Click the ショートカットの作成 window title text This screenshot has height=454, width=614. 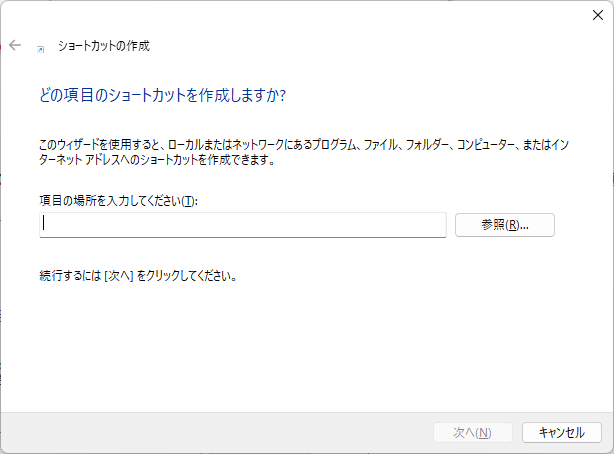pyautogui.click(x=104, y=46)
